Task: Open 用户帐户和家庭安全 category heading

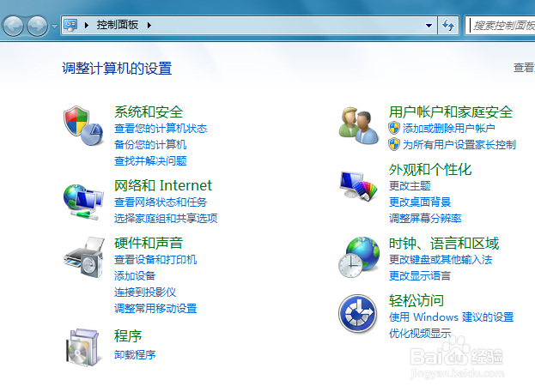Action: pos(451,112)
